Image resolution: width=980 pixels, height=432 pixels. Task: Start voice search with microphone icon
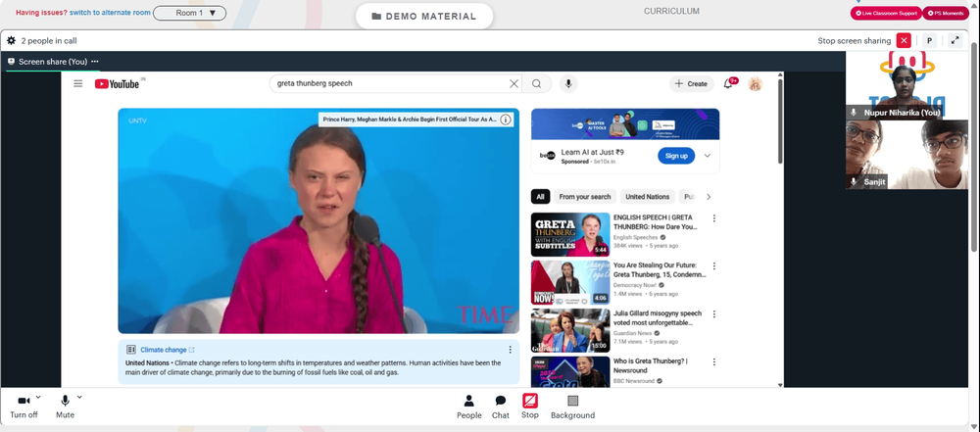click(x=568, y=84)
